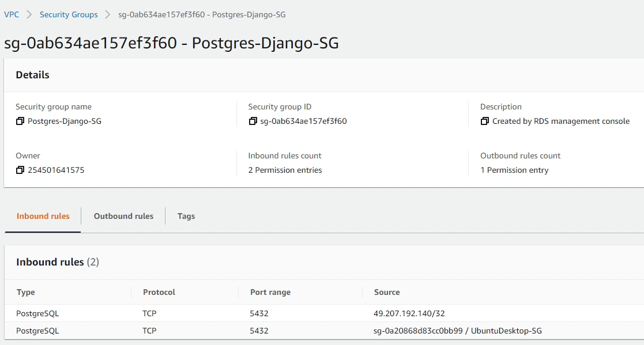Copy the owner account ID 254501641575
Screen dimensions: 644x345
[20, 170]
